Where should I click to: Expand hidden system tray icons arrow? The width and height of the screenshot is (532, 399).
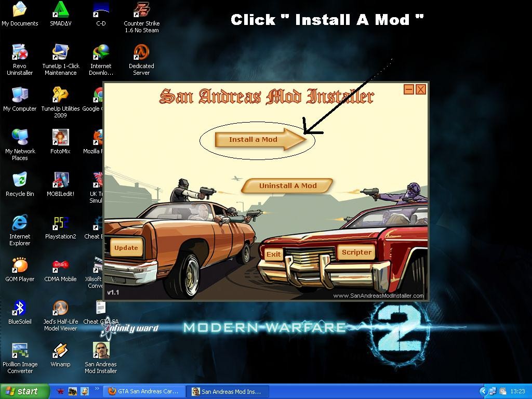[x=483, y=392]
